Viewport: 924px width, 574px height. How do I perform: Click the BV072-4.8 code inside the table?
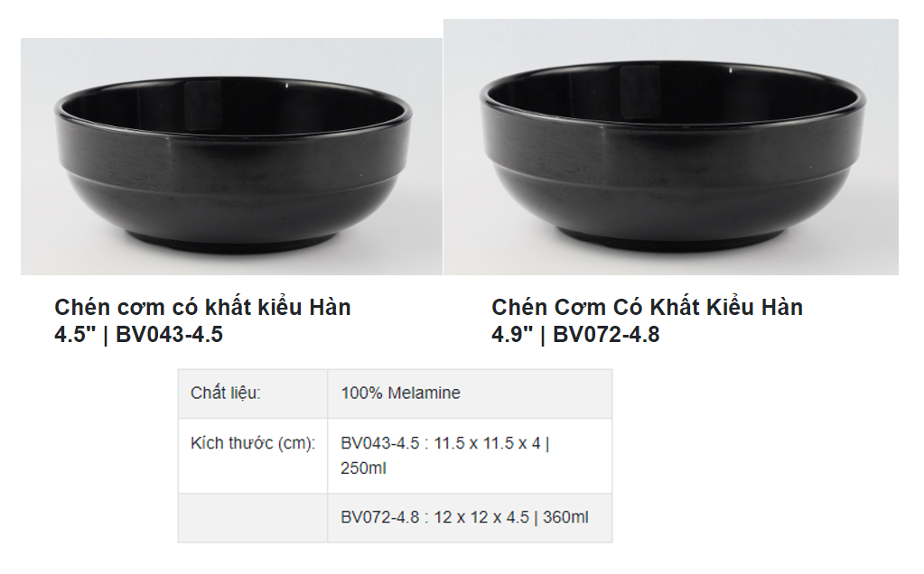coord(380,518)
